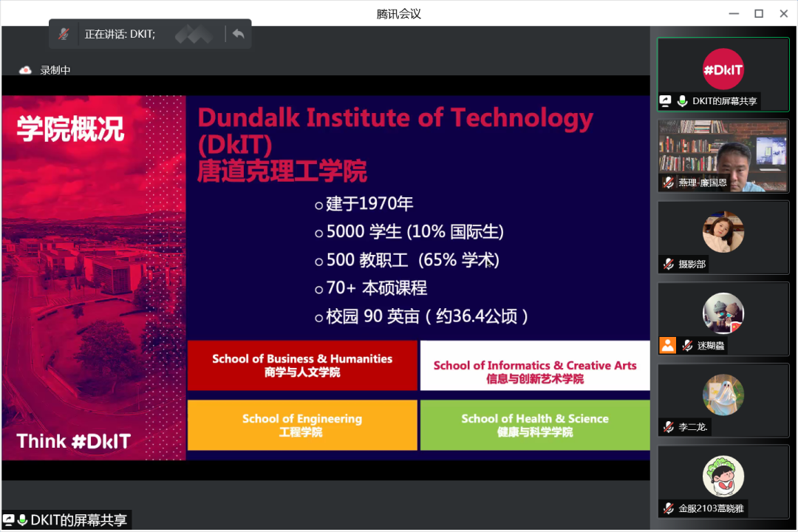Select the 摄影部 participant avatar
Viewport: 798px width, 532px height.
[x=723, y=232]
